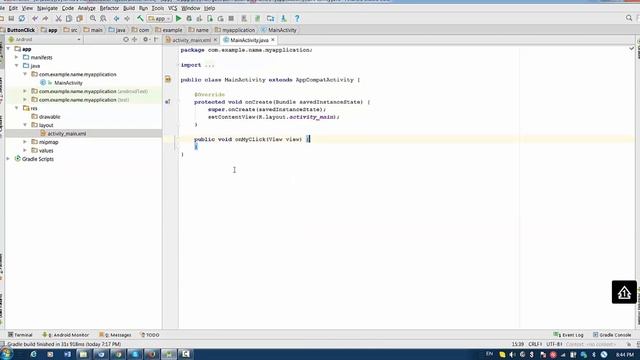Click the Hide Project panel icon
The width and height of the screenshot is (640, 360).
[x=156, y=40]
